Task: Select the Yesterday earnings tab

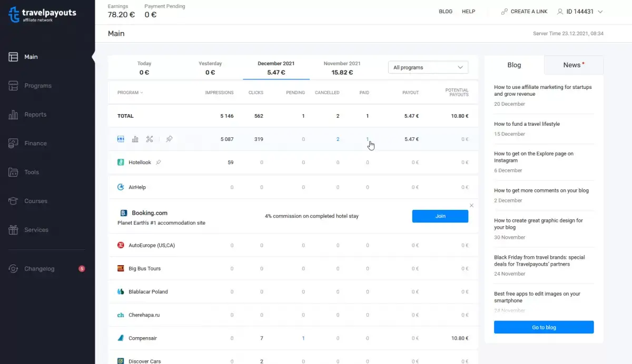Action: point(210,68)
